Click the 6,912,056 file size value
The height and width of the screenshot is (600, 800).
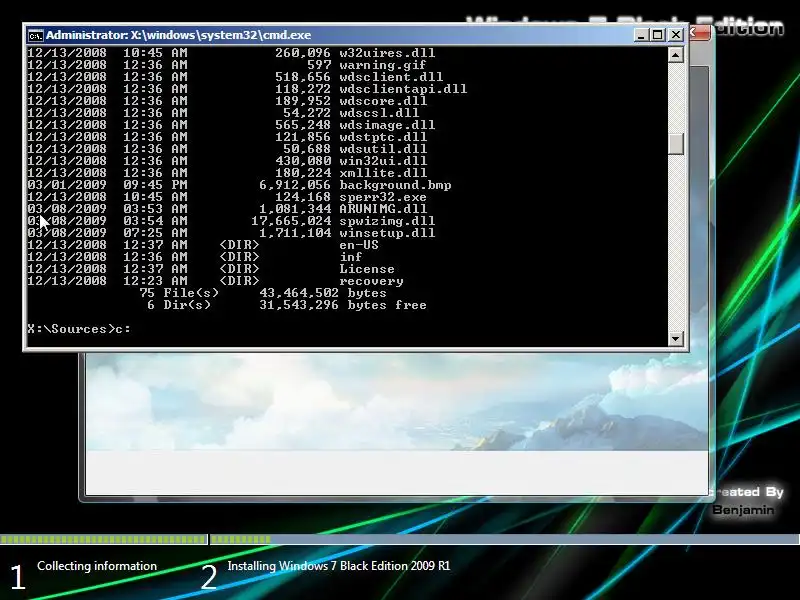pos(295,185)
